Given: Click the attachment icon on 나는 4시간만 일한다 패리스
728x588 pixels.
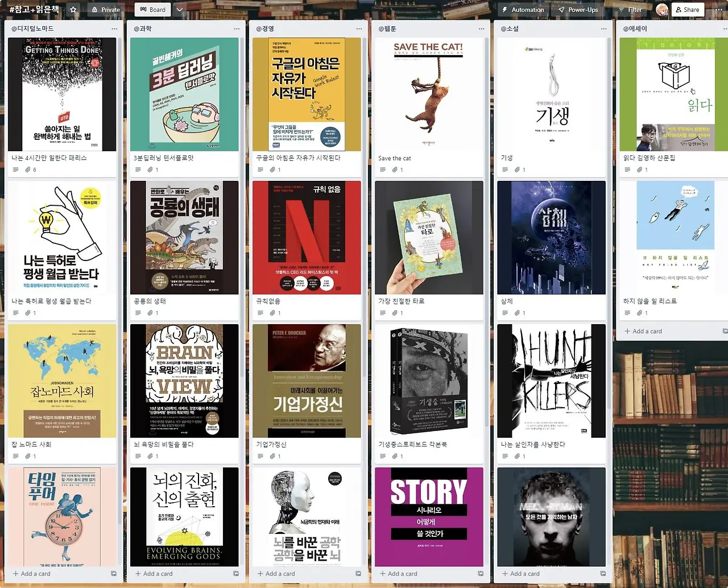Looking at the screenshot, I should point(27,169).
